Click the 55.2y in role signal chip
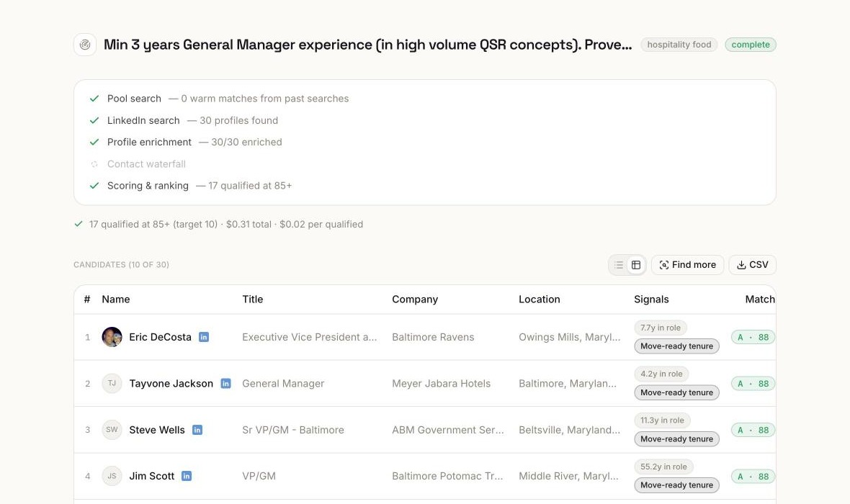This screenshot has width=850, height=504. point(663,467)
